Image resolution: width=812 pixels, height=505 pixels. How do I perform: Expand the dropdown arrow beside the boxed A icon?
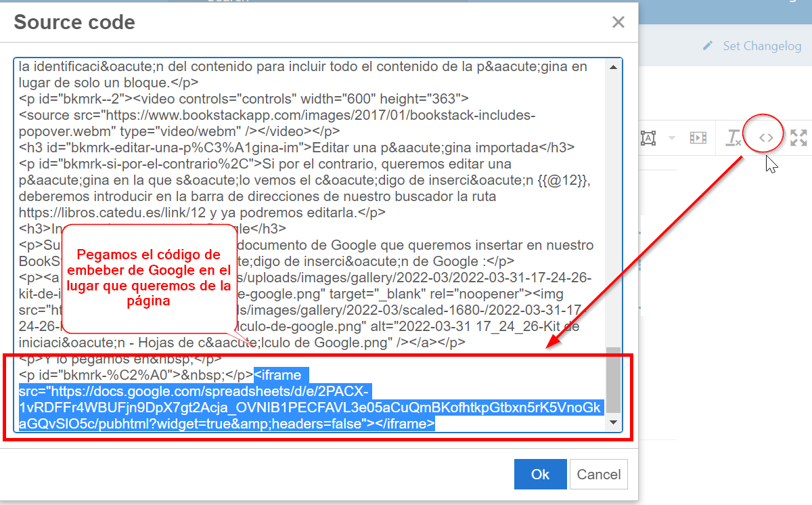click(x=672, y=138)
